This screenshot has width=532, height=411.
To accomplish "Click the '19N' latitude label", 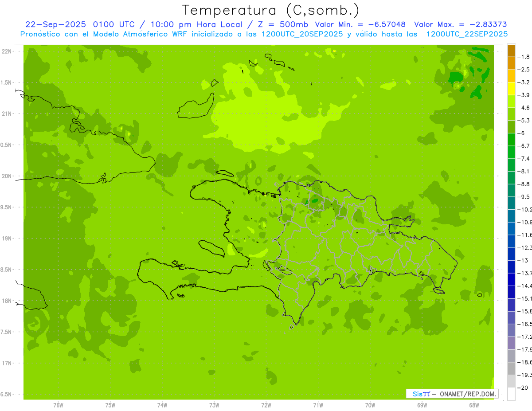I will [x=7, y=239].
